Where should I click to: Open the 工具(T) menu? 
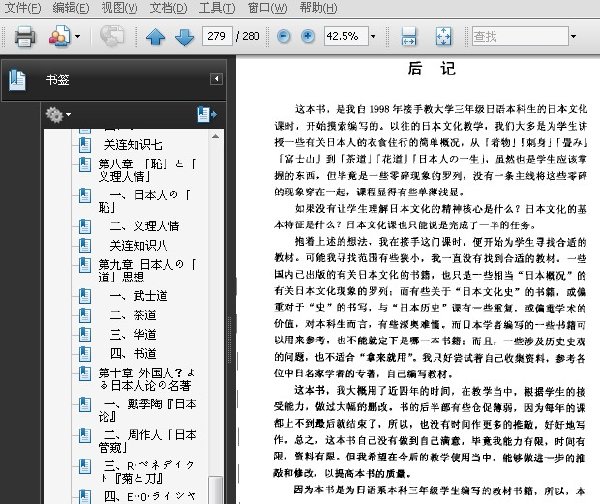(217, 8)
